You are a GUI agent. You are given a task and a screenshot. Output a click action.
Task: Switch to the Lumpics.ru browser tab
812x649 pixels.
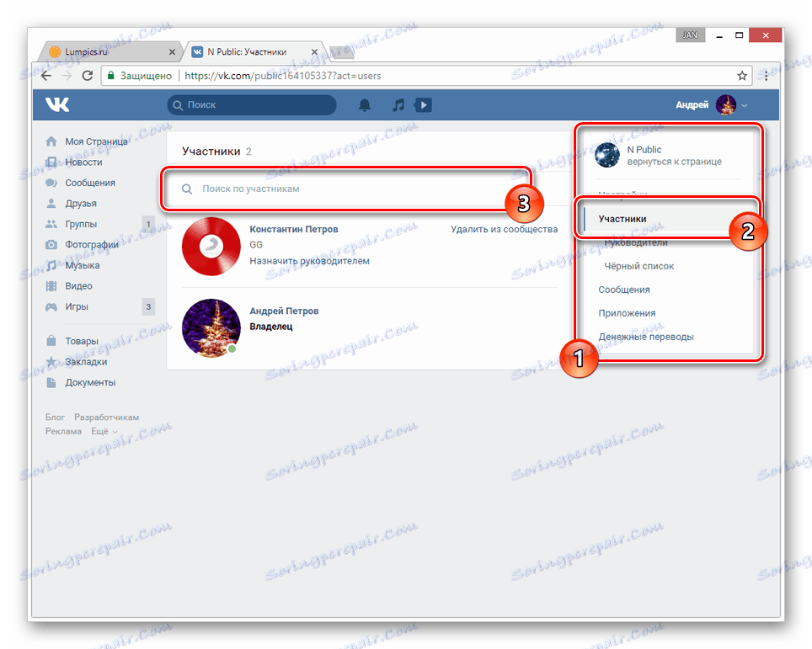pos(110,51)
